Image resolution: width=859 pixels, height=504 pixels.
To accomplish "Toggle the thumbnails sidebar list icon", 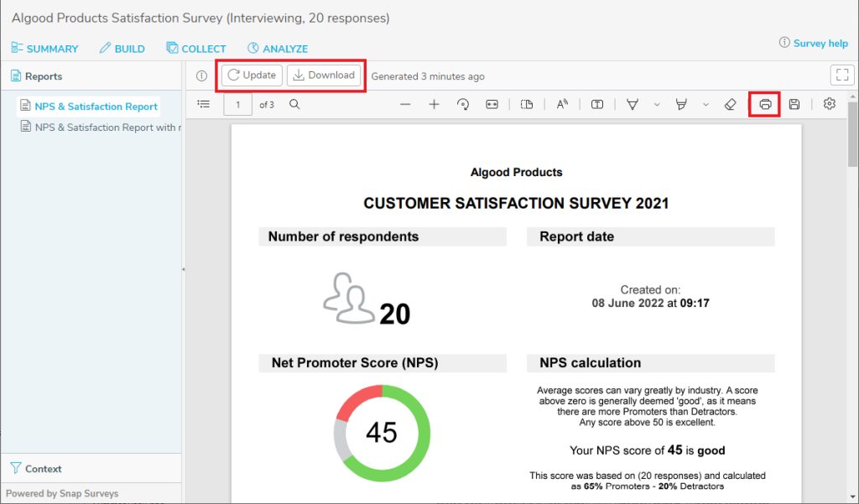I will coord(203,105).
